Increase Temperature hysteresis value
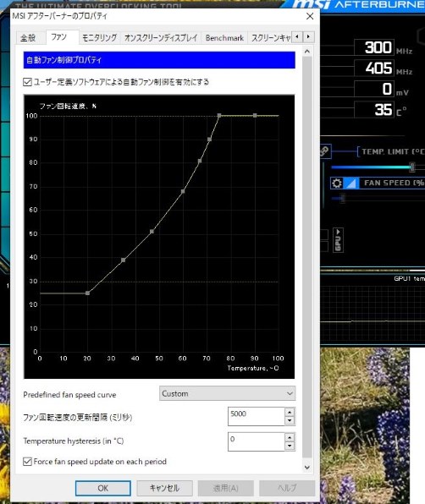 point(290,437)
